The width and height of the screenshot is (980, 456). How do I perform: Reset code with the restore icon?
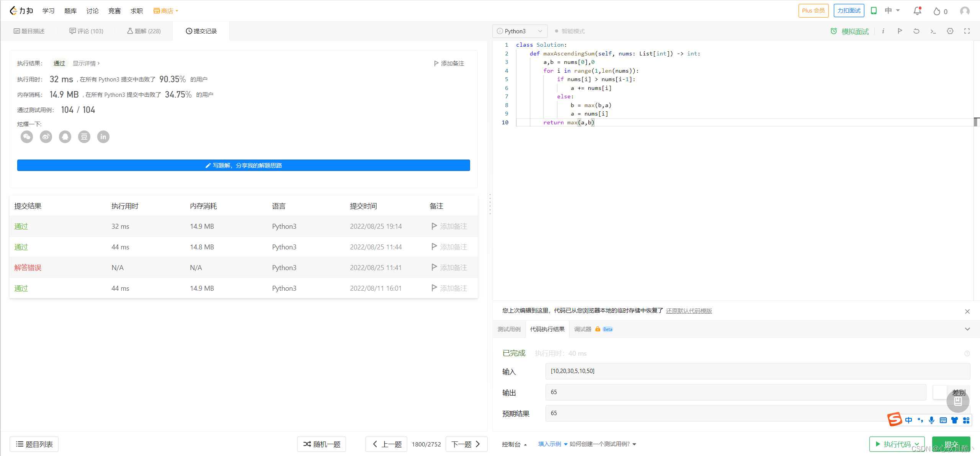(916, 31)
